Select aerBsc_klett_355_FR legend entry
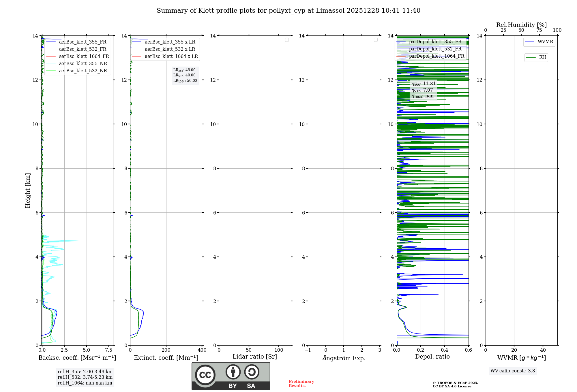The height and width of the screenshot is (392, 577). tap(83, 42)
